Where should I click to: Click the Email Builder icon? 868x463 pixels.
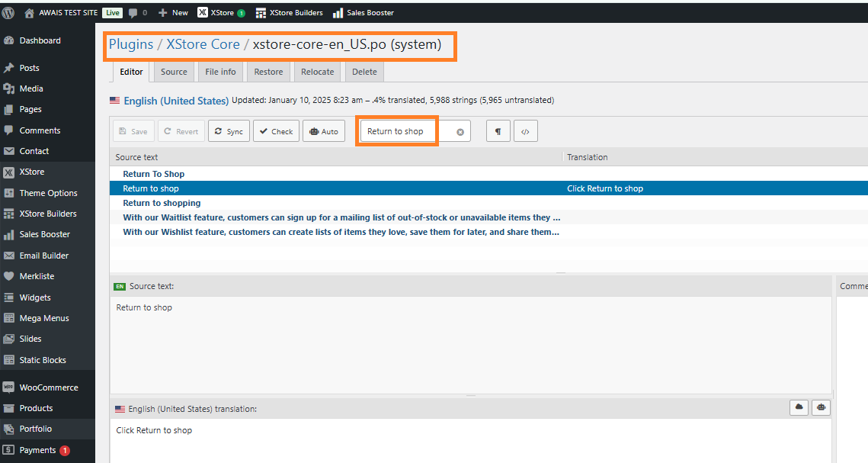click(x=9, y=256)
